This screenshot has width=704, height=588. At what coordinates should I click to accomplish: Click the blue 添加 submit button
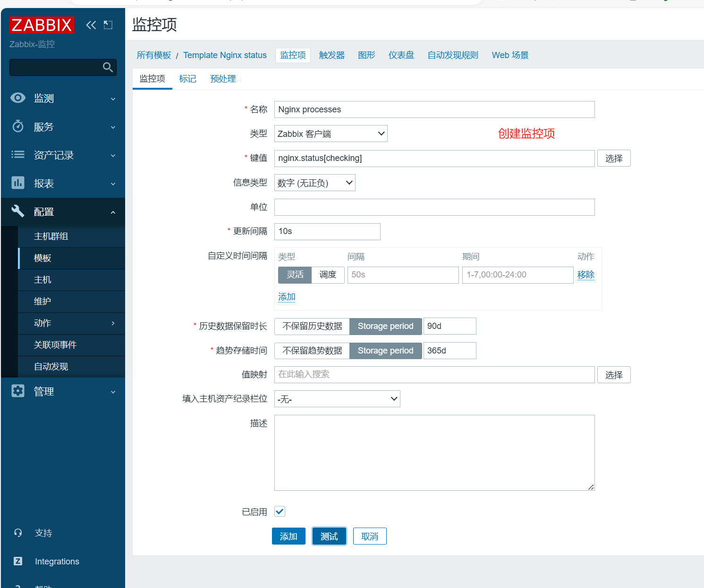(288, 536)
